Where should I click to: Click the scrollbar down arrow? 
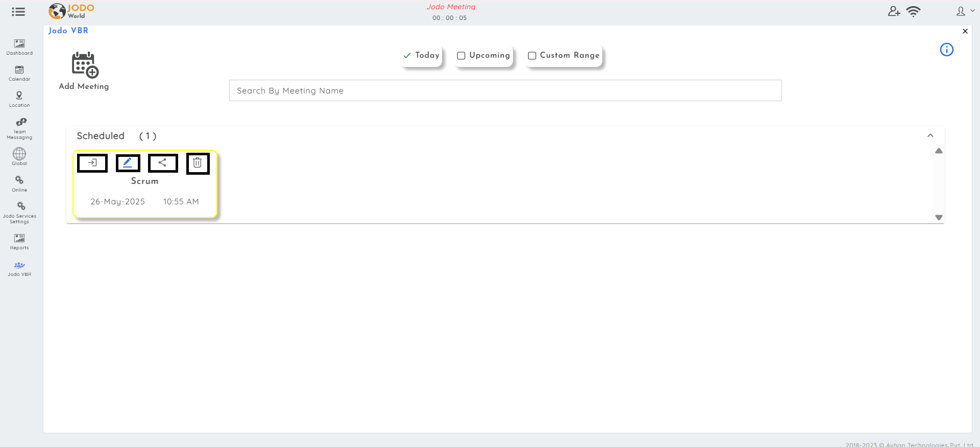pos(939,218)
